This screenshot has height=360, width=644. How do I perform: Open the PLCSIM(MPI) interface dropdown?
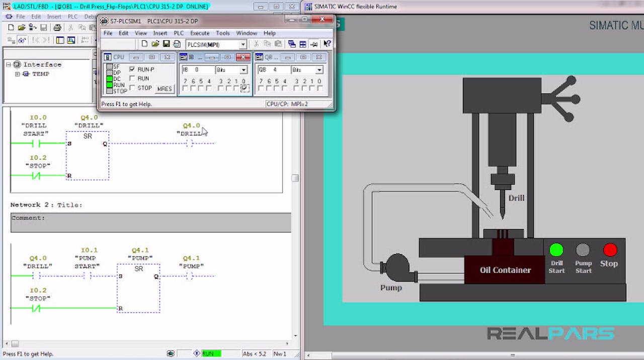tap(244, 44)
